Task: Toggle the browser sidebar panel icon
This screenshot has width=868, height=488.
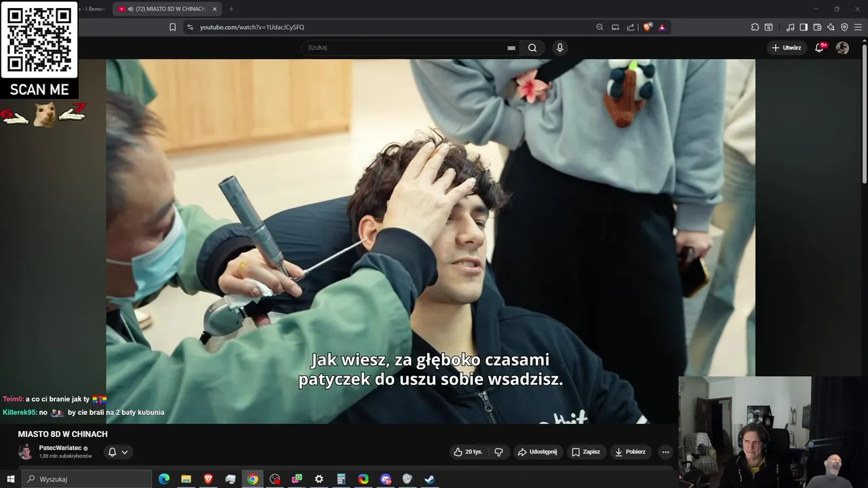Action: pyautogui.click(x=804, y=27)
